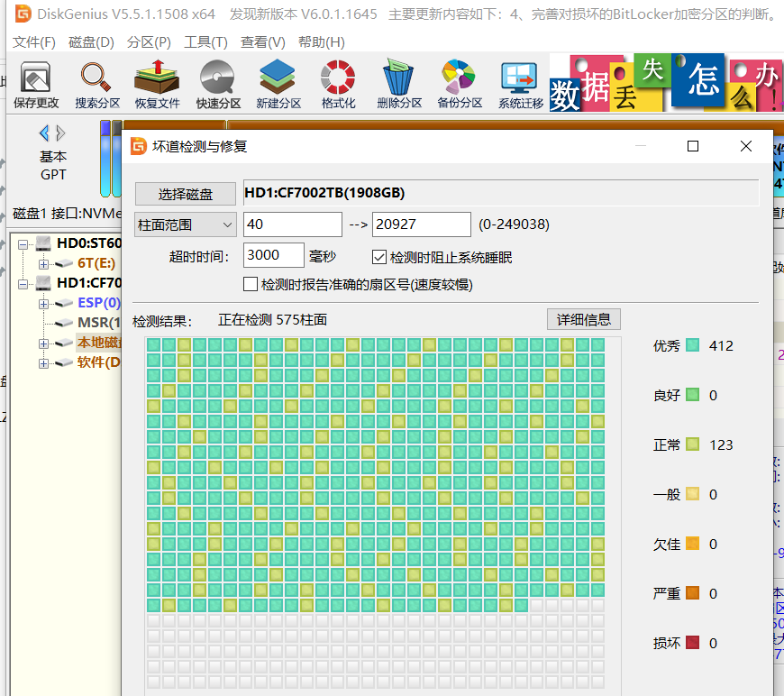
Task: Click the HD0 disk drive icon in tree
Action: click(x=43, y=243)
